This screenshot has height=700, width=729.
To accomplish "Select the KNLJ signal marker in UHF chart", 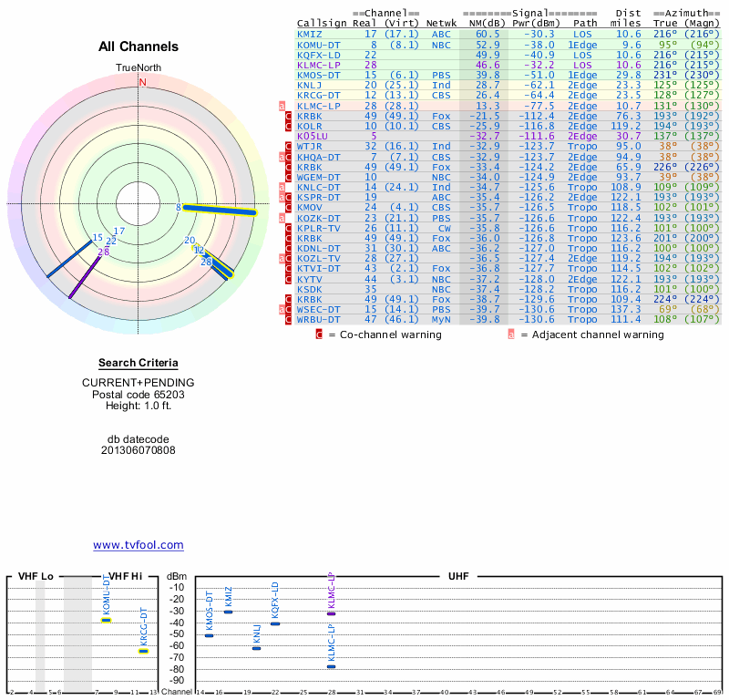I will (256, 648).
